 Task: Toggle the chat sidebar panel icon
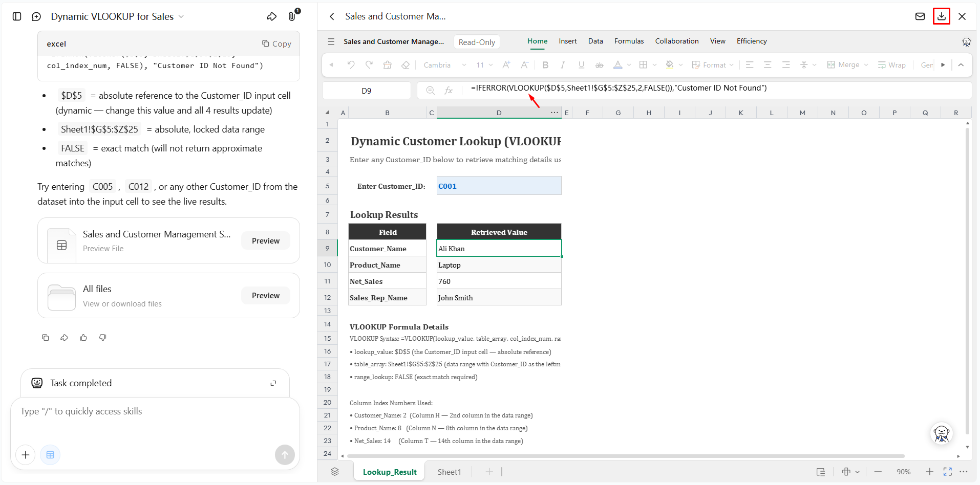(17, 16)
